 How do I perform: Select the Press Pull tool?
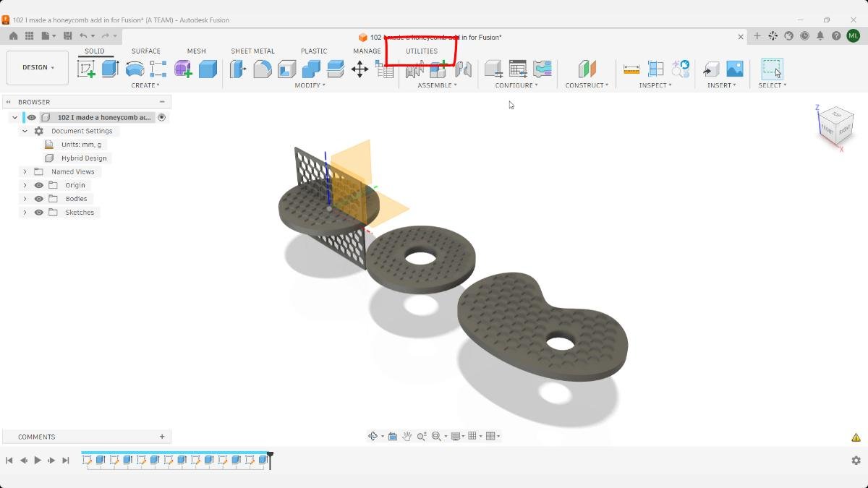(238, 69)
